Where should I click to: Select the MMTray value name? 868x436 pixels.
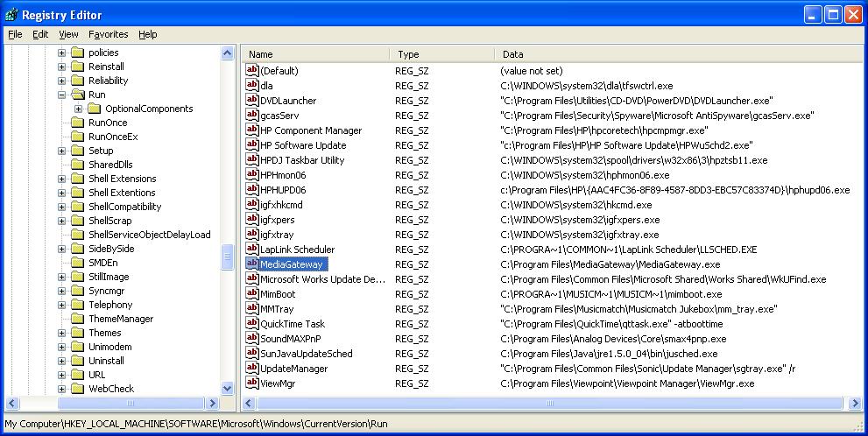click(277, 309)
